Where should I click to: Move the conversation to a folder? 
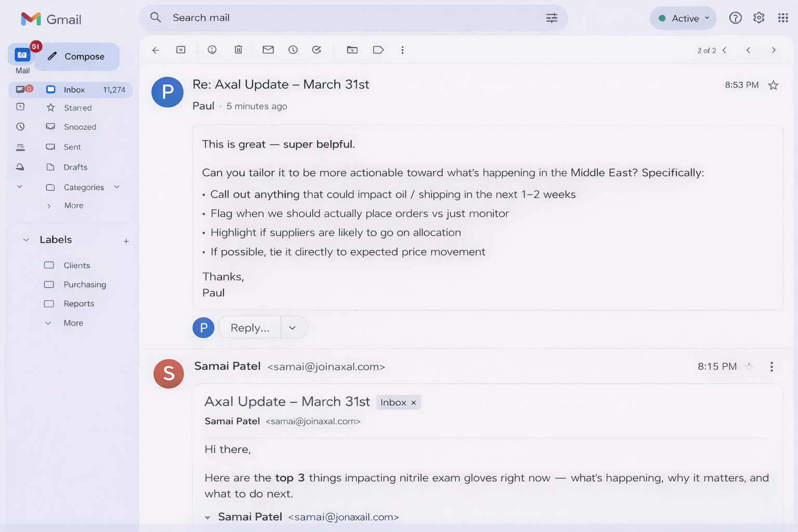coord(352,49)
